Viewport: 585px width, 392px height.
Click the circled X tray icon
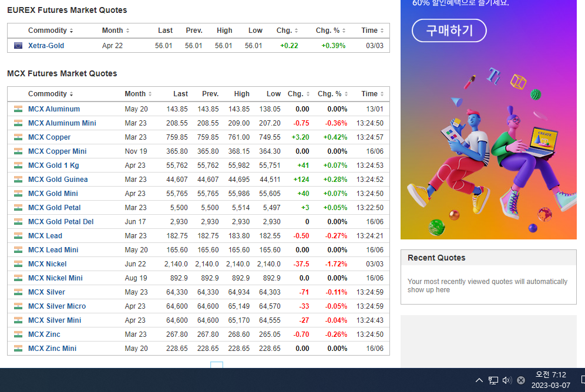coord(521,380)
